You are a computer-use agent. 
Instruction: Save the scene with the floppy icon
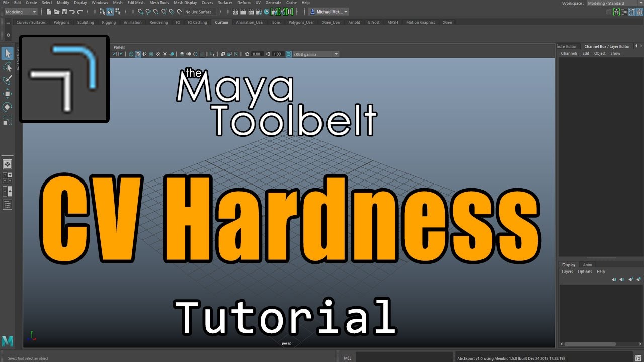click(64, 12)
